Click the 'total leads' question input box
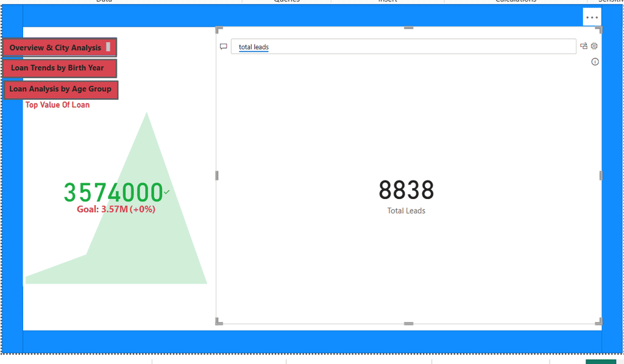 pos(403,47)
